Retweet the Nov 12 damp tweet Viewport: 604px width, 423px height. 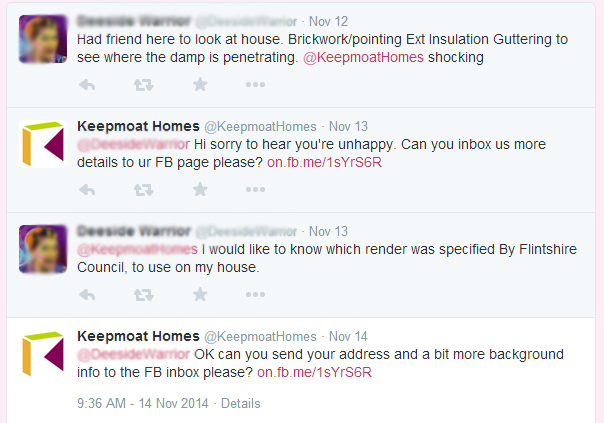(x=144, y=84)
